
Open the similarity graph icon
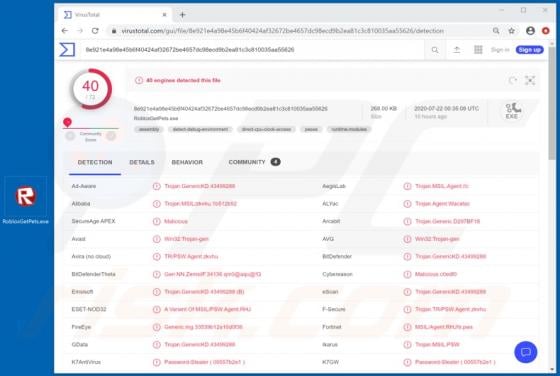[x=530, y=80]
